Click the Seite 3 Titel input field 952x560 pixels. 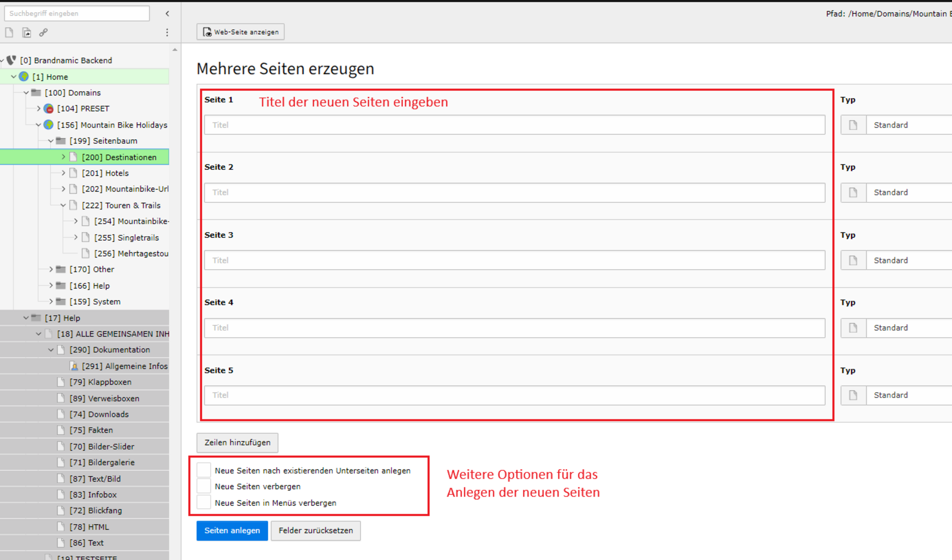click(514, 260)
